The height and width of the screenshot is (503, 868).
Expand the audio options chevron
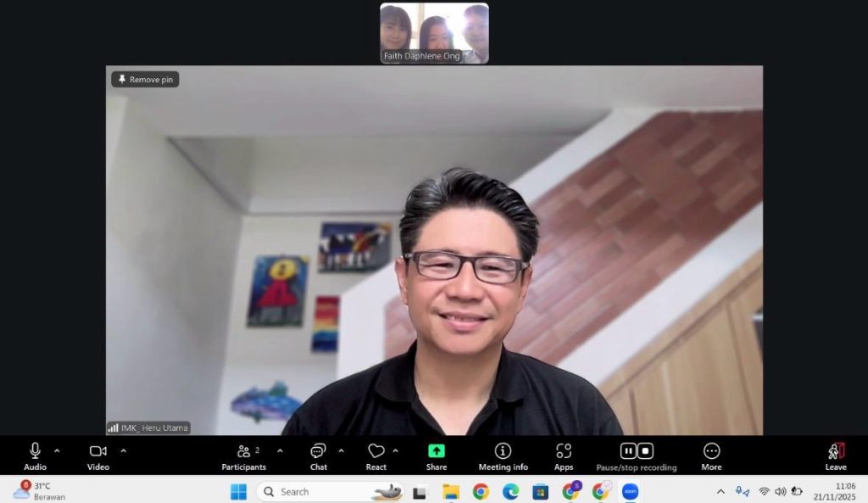pyautogui.click(x=57, y=450)
